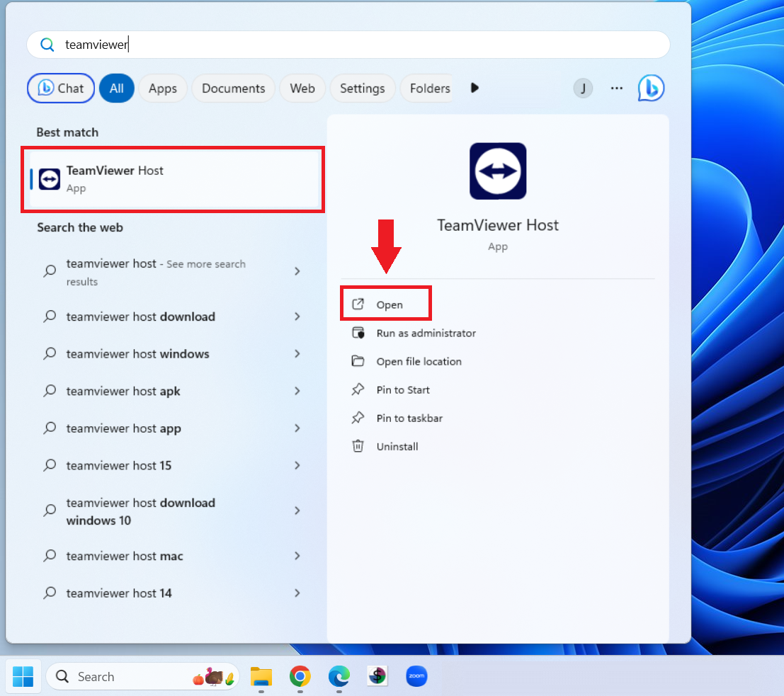Click 'teamviewer host 15' web suggestion
This screenshot has width=784, height=696.
click(x=173, y=465)
